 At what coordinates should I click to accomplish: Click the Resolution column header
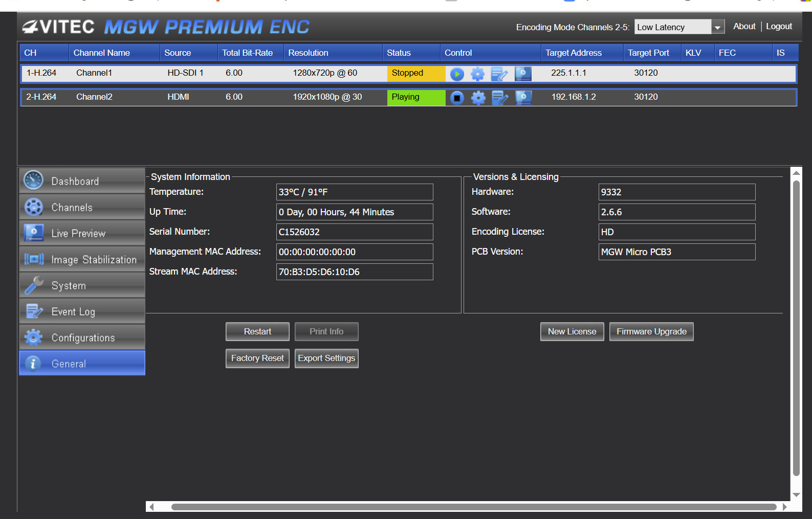pyautogui.click(x=333, y=53)
